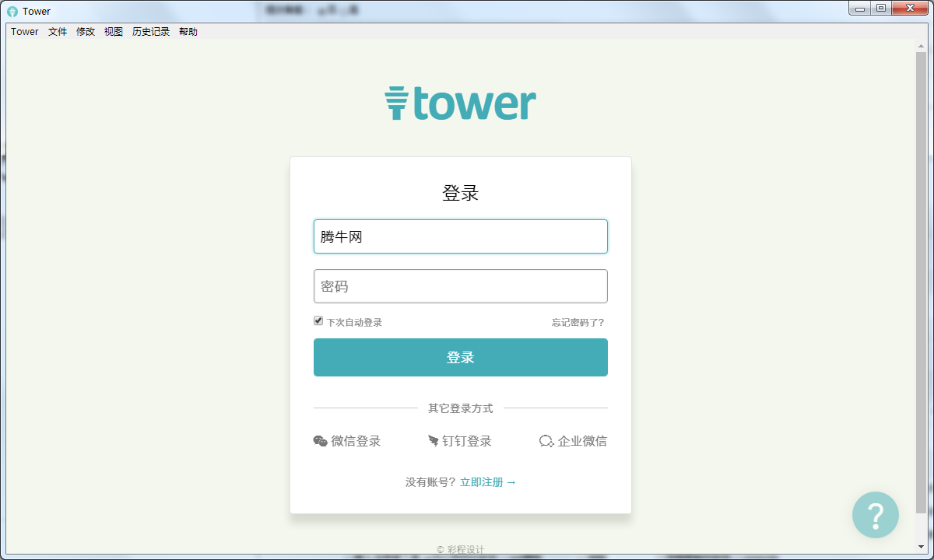Choose 企业微信 sign-in option
Image resolution: width=934 pixels, height=560 pixels.
[x=574, y=441]
